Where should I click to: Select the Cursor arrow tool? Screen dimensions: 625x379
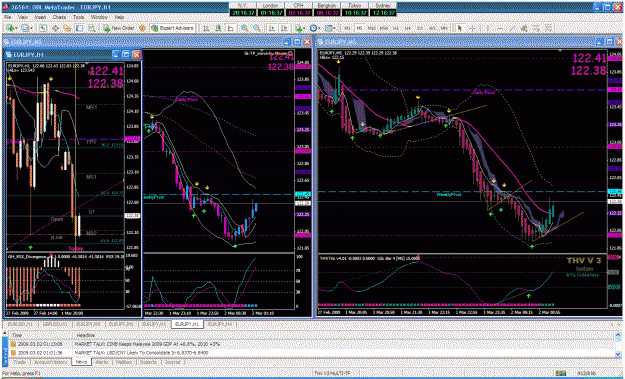tap(460, 28)
